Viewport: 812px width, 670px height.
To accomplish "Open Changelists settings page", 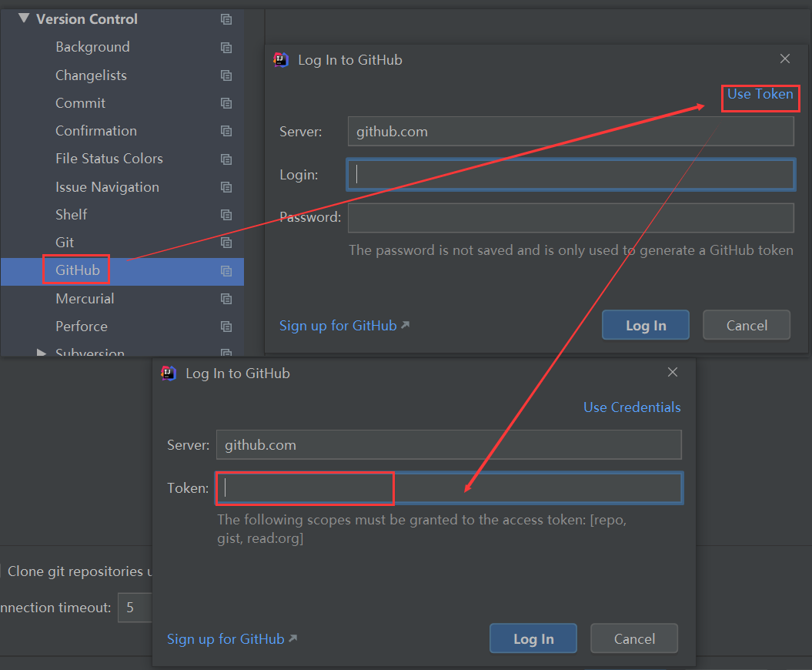I will click(x=91, y=75).
